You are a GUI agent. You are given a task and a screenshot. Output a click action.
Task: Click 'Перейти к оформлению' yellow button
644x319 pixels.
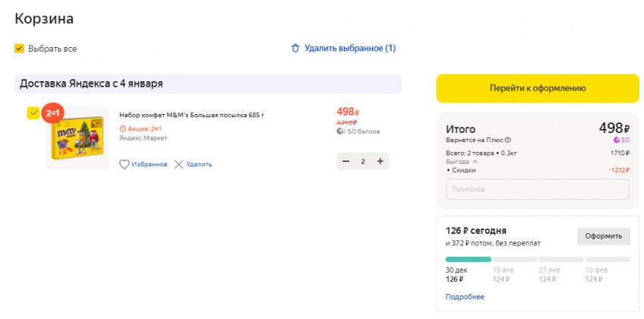coord(537,88)
